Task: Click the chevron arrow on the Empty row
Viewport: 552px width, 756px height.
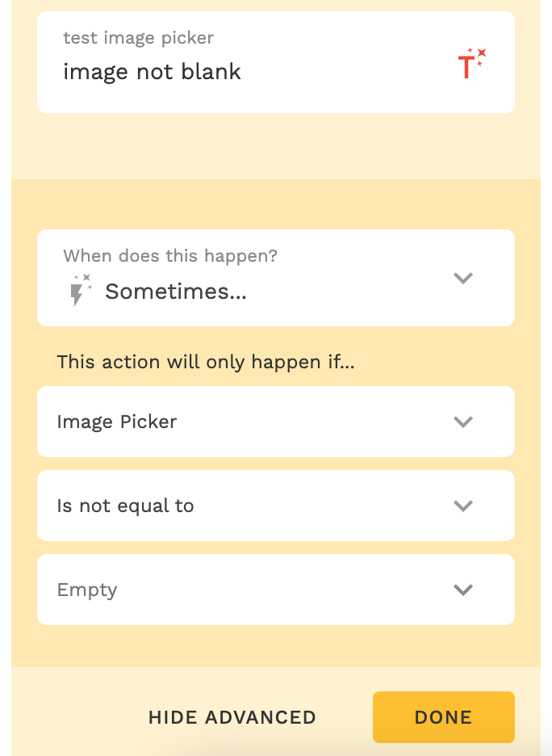Action: [462, 590]
